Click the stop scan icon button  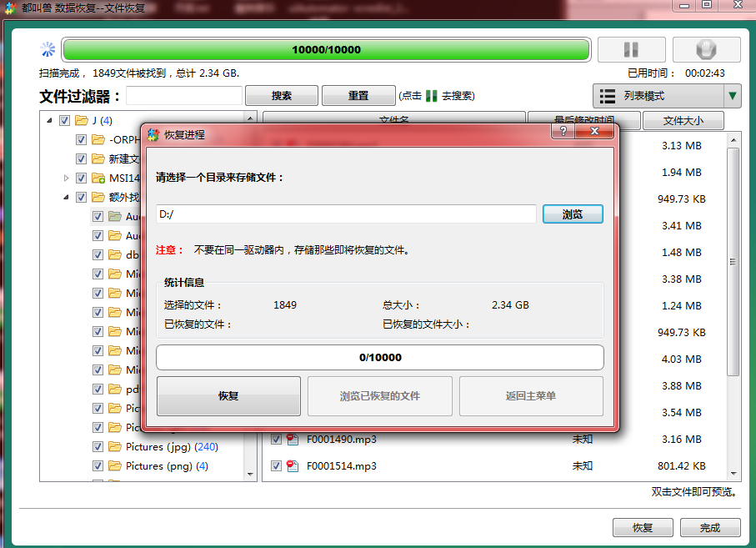pos(706,49)
